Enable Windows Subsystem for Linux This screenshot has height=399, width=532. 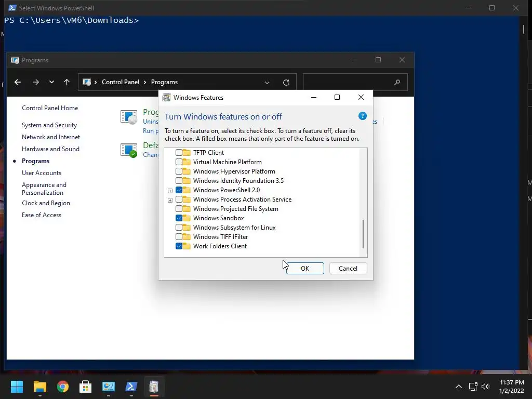click(x=179, y=228)
